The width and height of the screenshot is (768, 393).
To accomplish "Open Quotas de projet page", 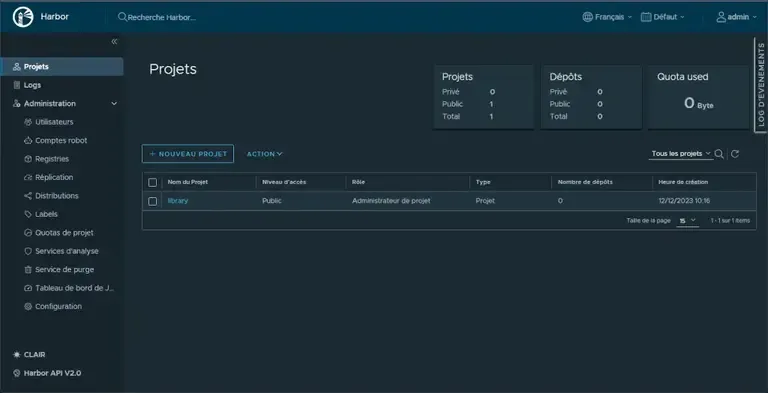I will (64, 233).
